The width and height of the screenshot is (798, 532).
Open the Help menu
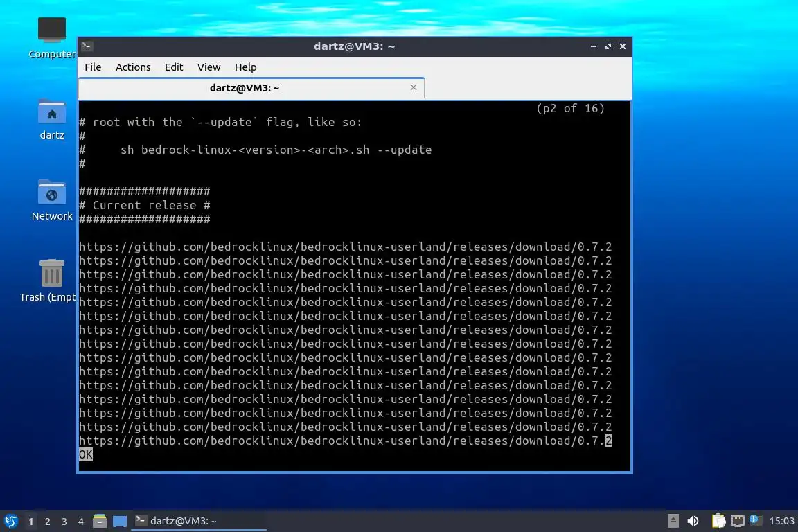245,67
